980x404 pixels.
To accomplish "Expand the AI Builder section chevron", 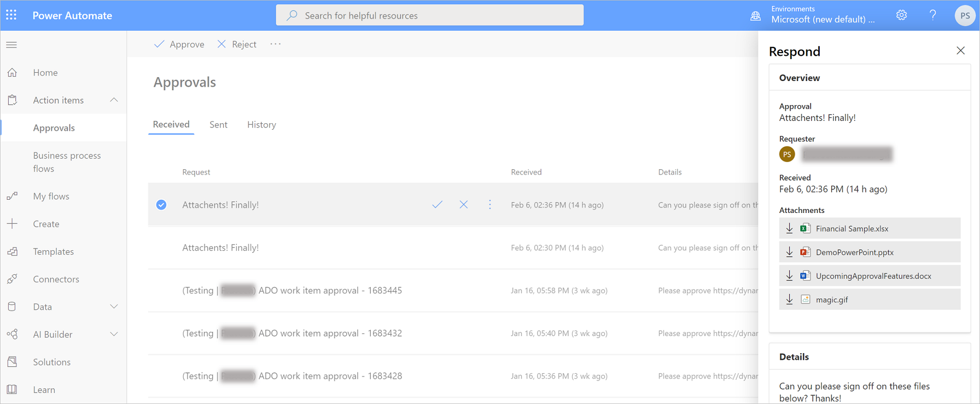I will [114, 334].
